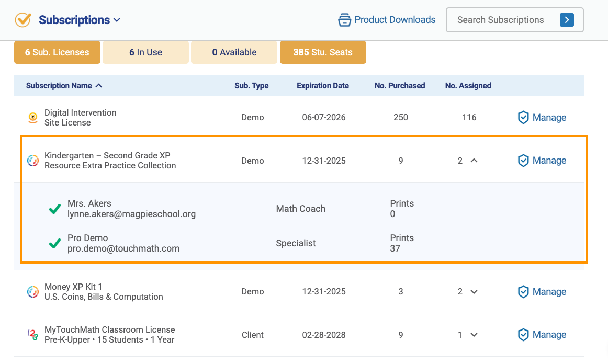Click the Kindergarten XP Resource product icon
Image resolution: width=608 pixels, height=364 pixels.
tap(33, 161)
